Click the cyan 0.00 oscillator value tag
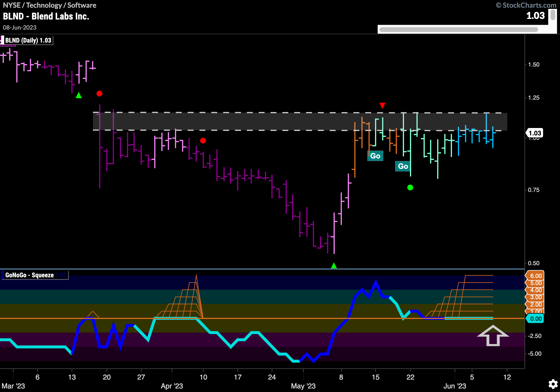560x392 pixels. (535, 319)
